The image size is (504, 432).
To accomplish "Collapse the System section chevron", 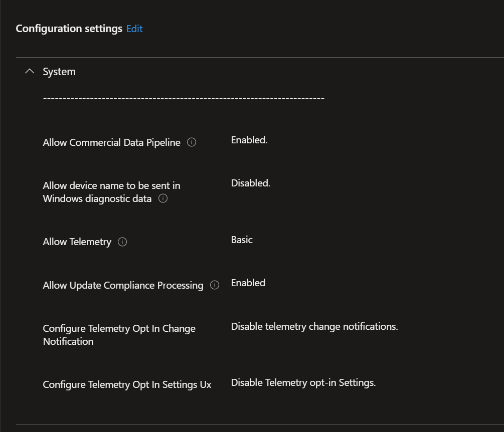I will [x=30, y=72].
